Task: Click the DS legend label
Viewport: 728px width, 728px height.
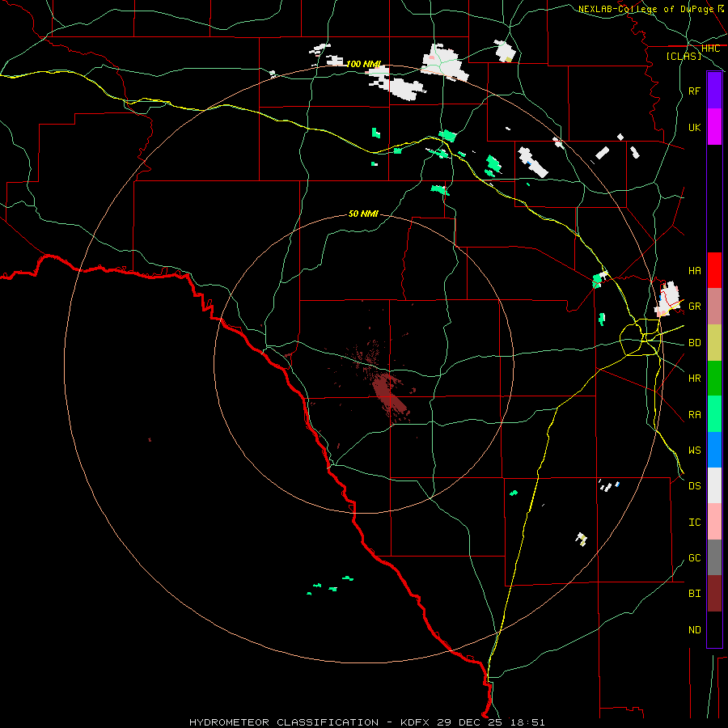Action: coord(694,486)
